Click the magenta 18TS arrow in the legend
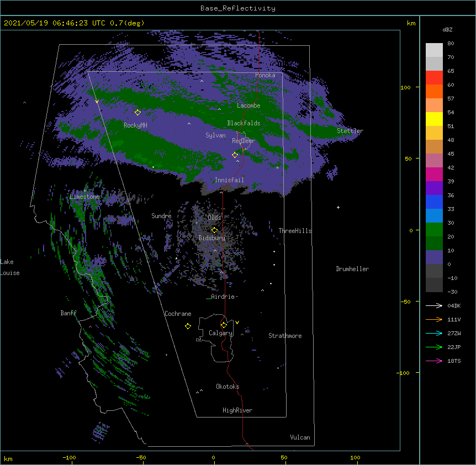 (434, 361)
